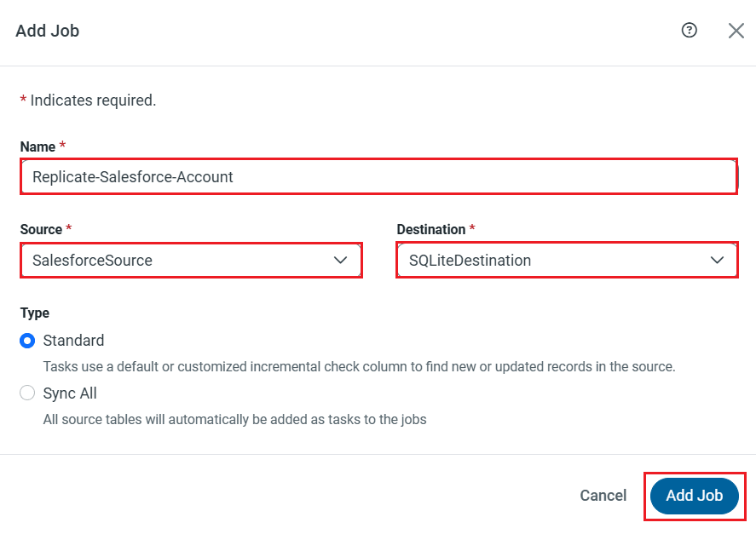The image size is (756, 534).
Task: Dismiss the dialog using the Cancel link
Action: pyautogui.click(x=603, y=496)
